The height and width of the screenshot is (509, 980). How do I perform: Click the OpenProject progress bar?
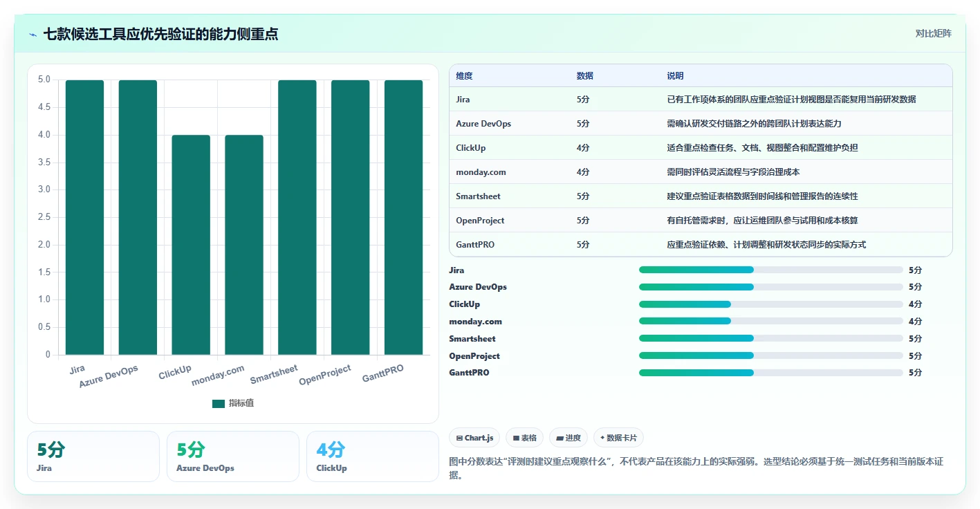(x=771, y=355)
